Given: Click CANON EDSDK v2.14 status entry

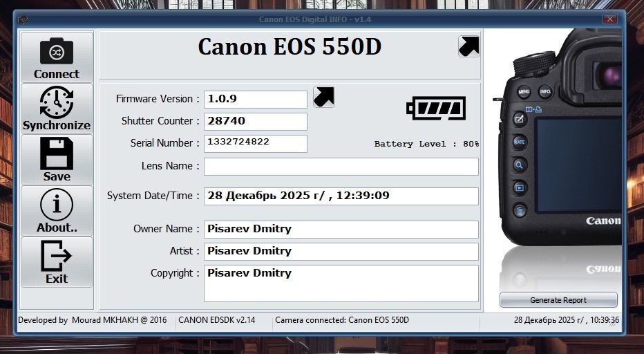Looking at the screenshot, I should coord(216,320).
